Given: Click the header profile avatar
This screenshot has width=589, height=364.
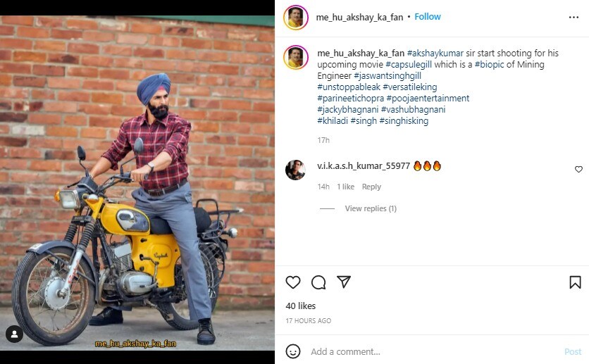Looking at the screenshot, I should [296, 17].
